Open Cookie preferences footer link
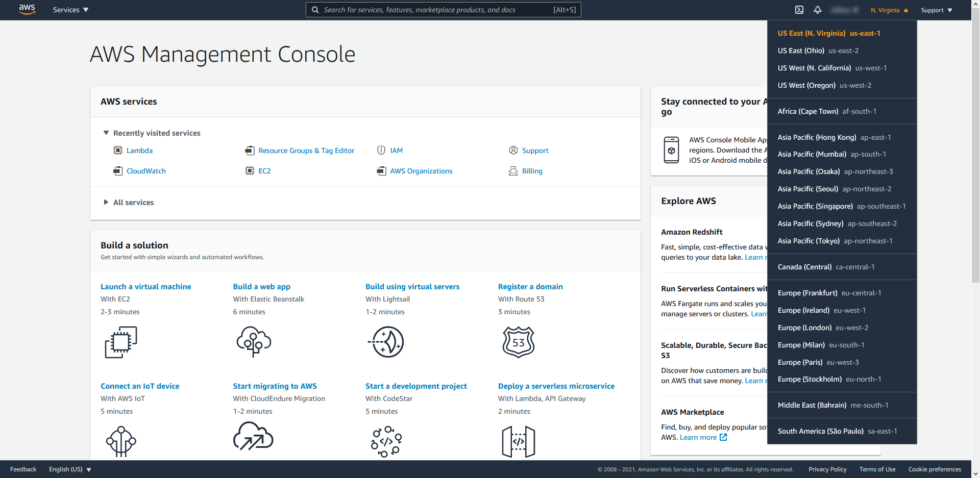 click(935, 469)
